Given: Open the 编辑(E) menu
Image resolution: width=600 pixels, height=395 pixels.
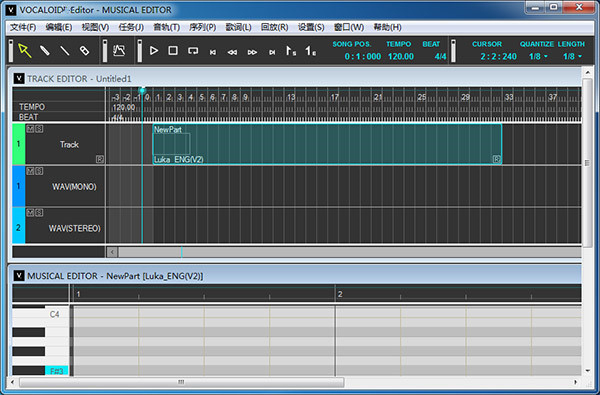Looking at the screenshot, I should pos(59,27).
